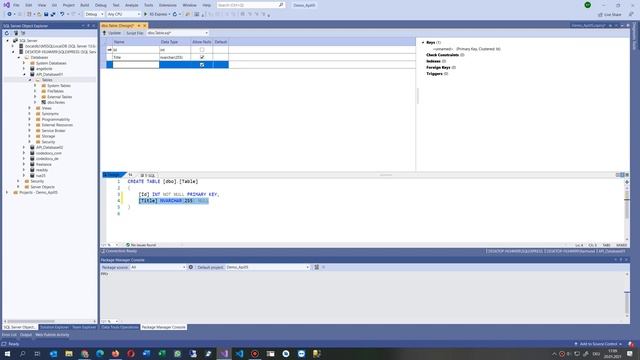Screen dimensions: 640x360
Task: Select the Server Objects node in the tree
Action: pyautogui.click(x=42, y=187)
